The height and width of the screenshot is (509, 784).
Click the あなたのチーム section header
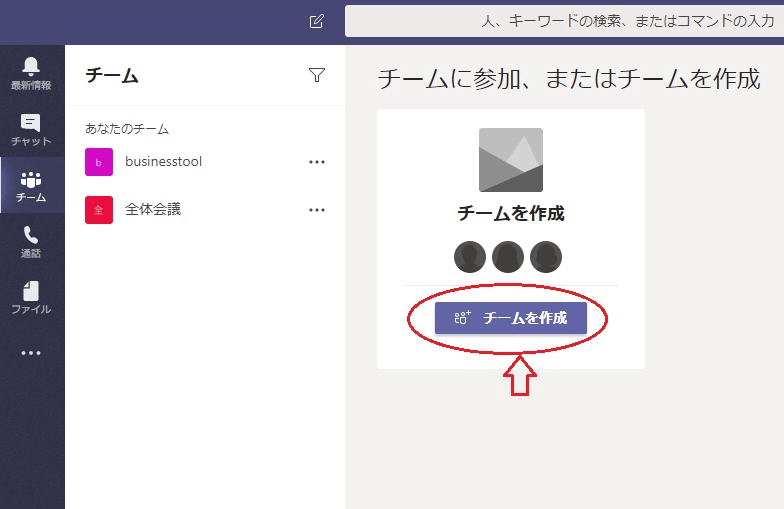[x=127, y=129]
